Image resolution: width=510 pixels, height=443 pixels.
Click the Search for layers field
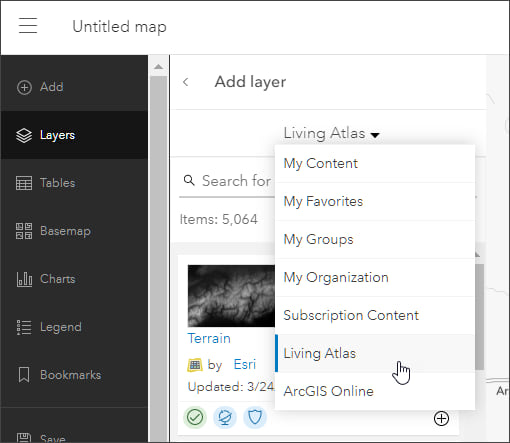point(227,181)
